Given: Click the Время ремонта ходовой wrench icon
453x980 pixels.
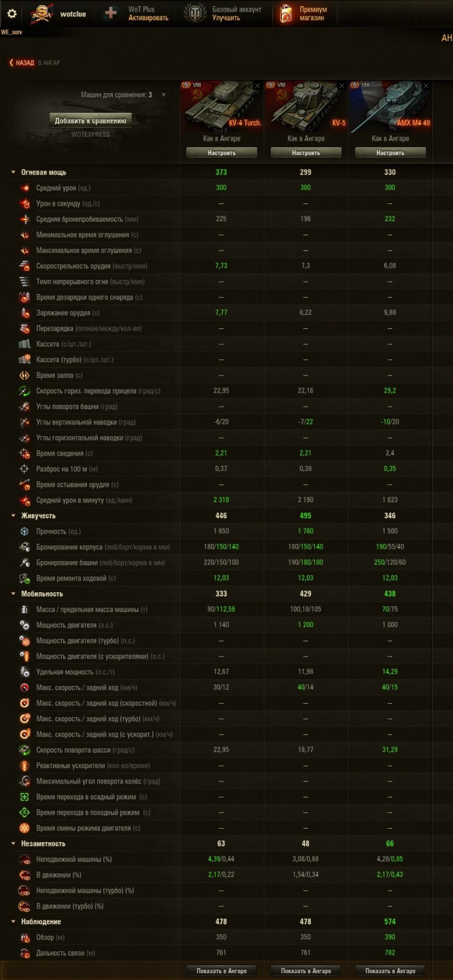Looking at the screenshot, I should pos(25,577).
